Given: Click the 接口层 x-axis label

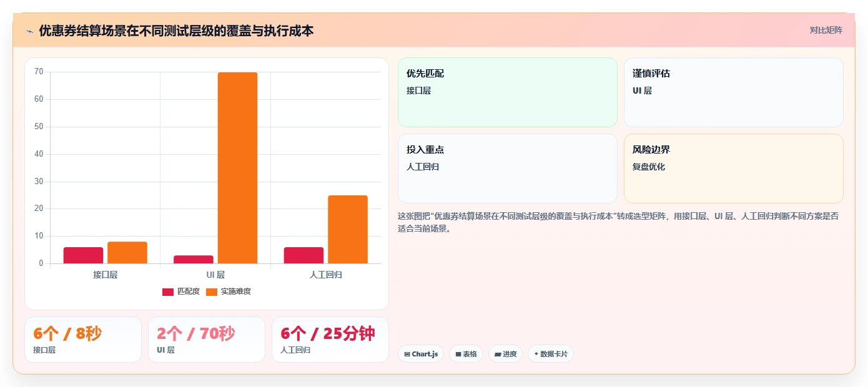Looking at the screenshot, I should tap(106, 275).
